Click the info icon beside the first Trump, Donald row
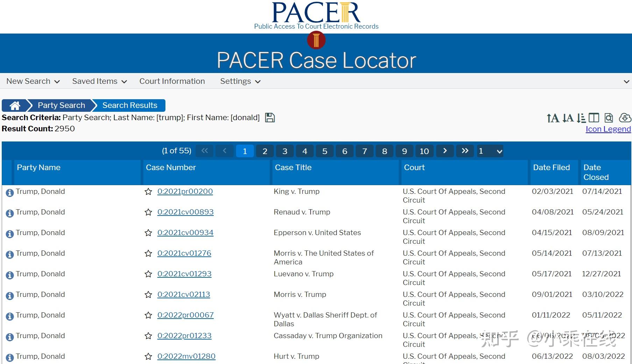The image size is (632, 364). pyautogui.click(x=9, y=193)
